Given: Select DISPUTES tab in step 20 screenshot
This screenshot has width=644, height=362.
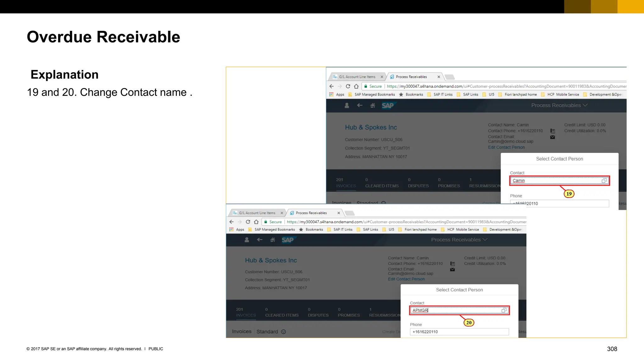Looking at the screenshot, I should pyautogui.click(x=318, y=315).
